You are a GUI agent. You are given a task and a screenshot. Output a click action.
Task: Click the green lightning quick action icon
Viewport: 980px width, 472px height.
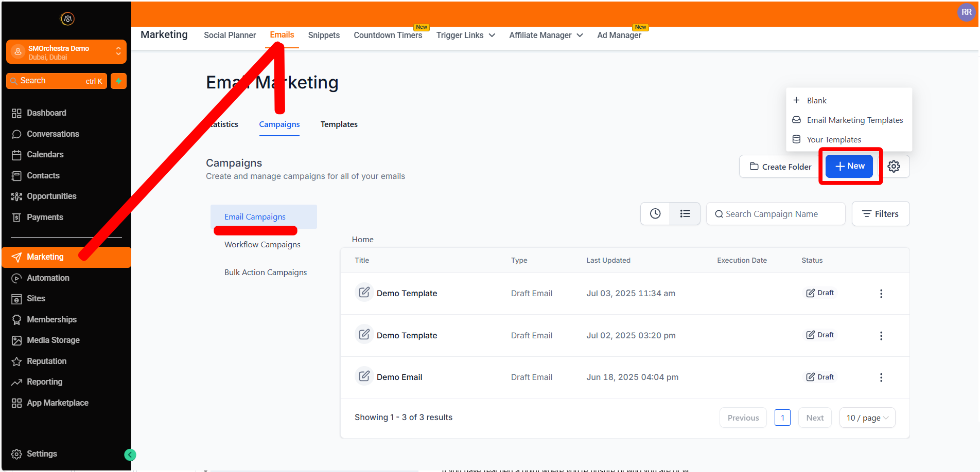[119, 81]
